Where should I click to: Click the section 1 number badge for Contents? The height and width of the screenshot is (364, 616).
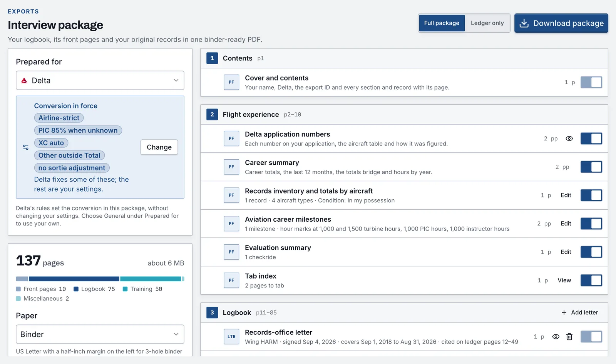pyautogui.click(x=212, y=58)
